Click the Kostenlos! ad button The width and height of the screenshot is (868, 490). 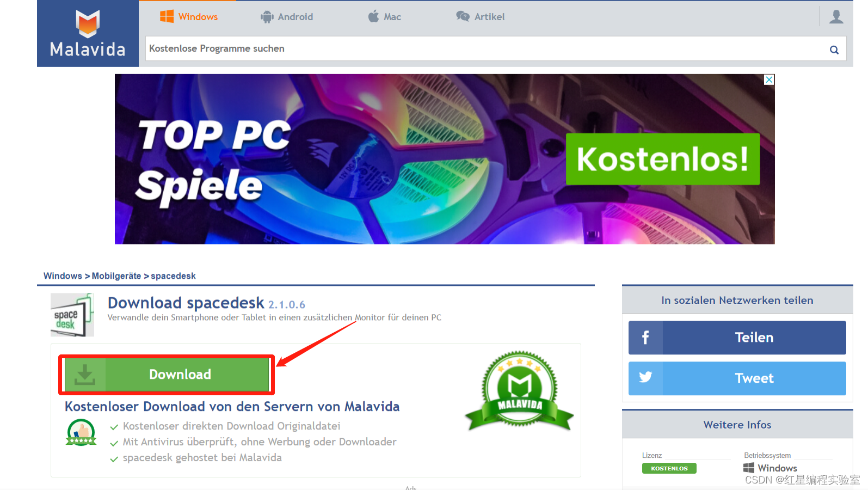pyautogui.click(x=663, y=159)
